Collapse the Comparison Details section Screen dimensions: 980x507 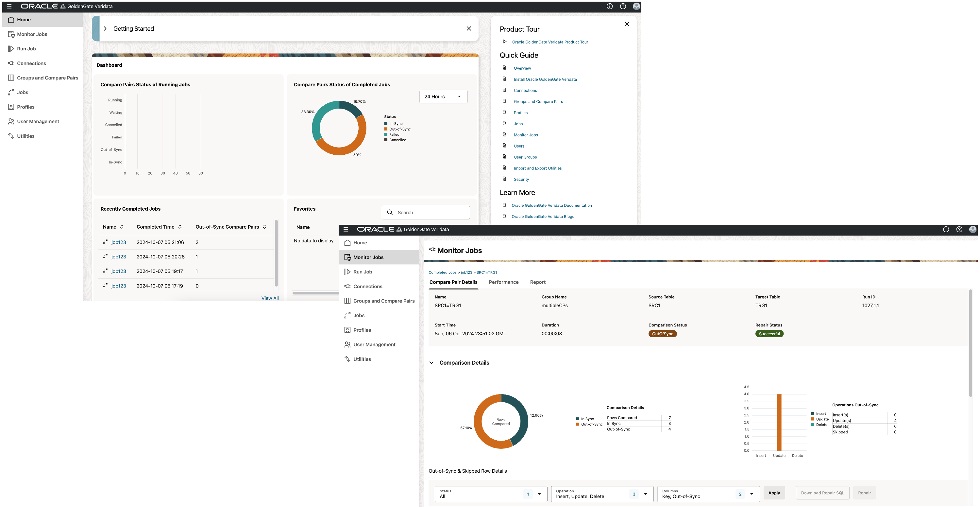(x=431, y=363)
